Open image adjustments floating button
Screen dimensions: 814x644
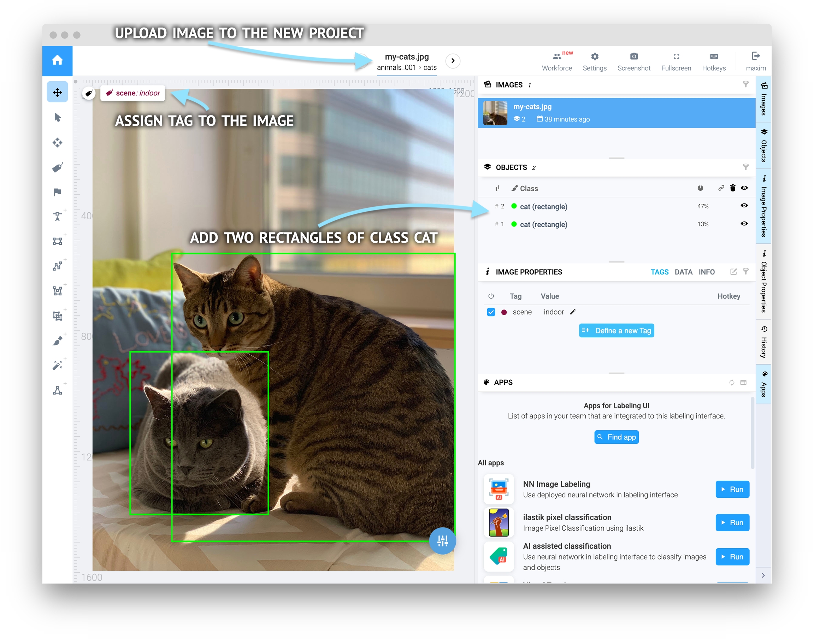point(442,541)
